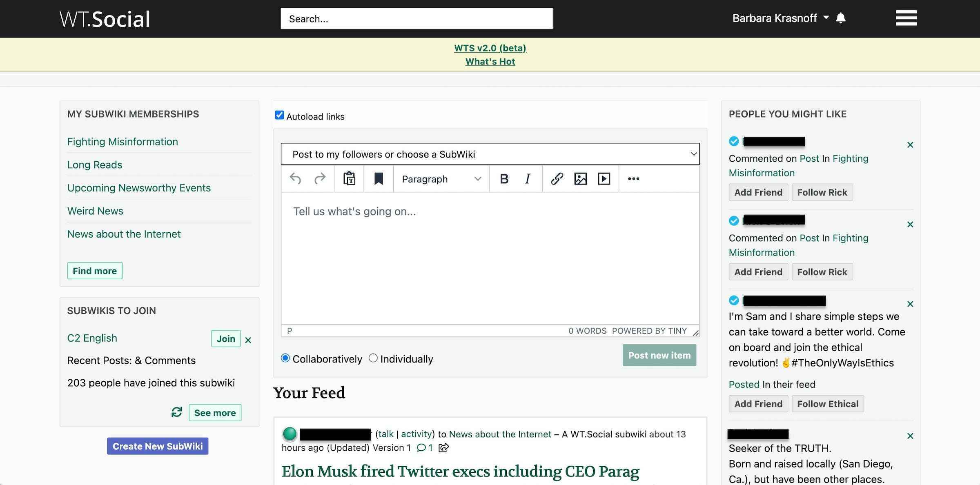
Task: Expand the Barbara Krasnoff account menu
Action: coord(780,18)
